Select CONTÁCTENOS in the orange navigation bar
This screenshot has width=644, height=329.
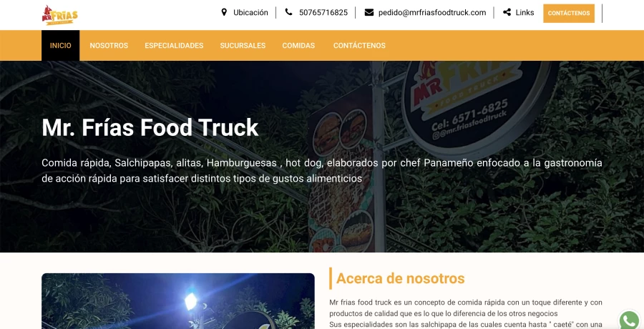[359, 46]
